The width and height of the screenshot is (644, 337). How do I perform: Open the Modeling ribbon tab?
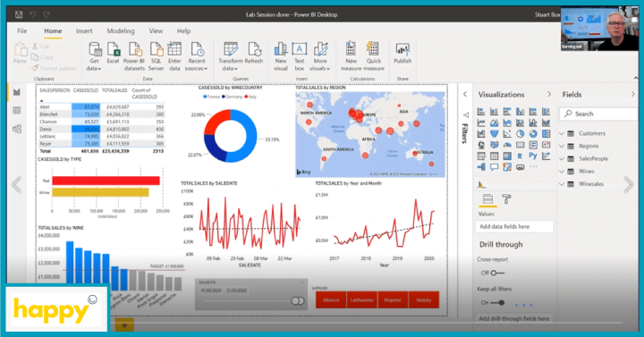pos(121,30)
